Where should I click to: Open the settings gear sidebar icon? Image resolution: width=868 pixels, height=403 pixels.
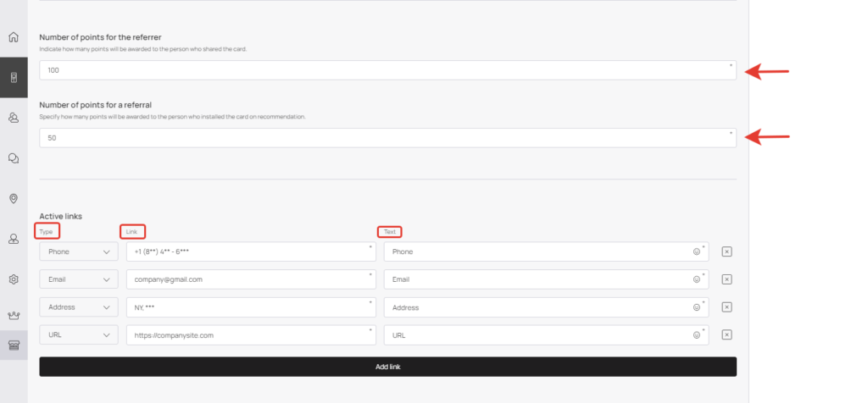(x=14, y=279)
